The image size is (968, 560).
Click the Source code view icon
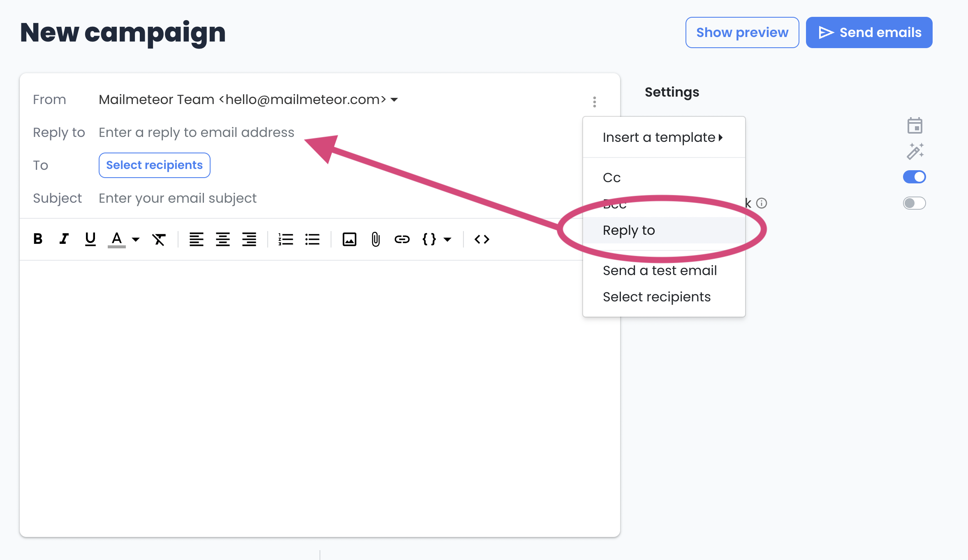pyautogui.click(x=482, y=238)
